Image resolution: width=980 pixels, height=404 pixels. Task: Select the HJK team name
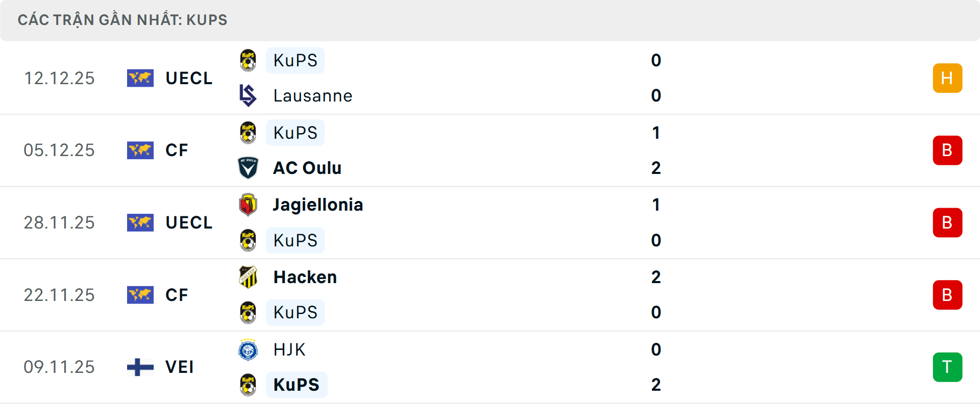pyautogui.click(x=289, y=349)
